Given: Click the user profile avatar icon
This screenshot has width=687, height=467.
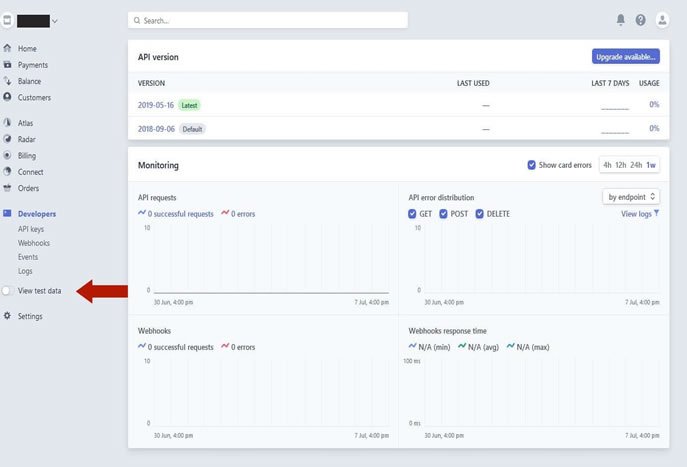Looking at the screenshot, I should pos(661,20).
